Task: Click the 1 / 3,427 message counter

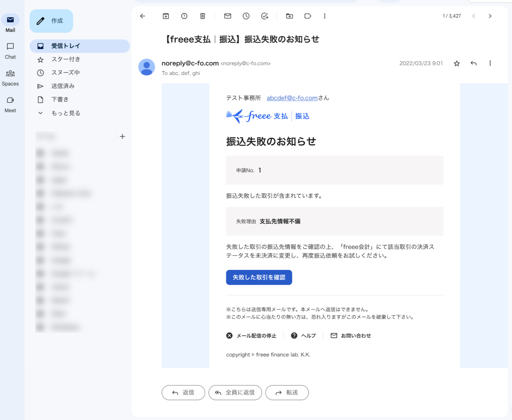Action: [452, 16]
